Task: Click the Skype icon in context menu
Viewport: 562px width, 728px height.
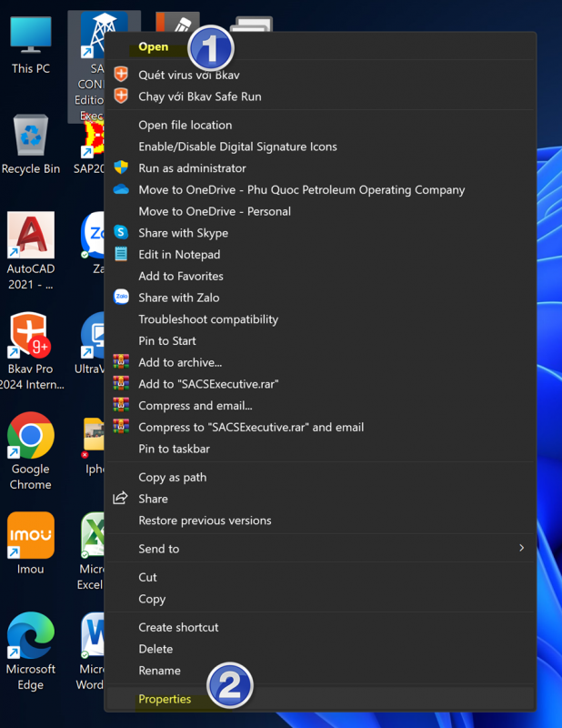Action: tap(121, 232)
